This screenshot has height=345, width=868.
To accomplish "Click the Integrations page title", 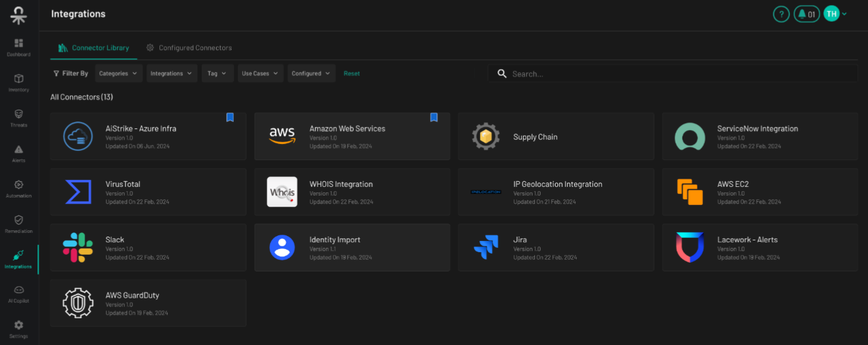I will coord(78,14).
